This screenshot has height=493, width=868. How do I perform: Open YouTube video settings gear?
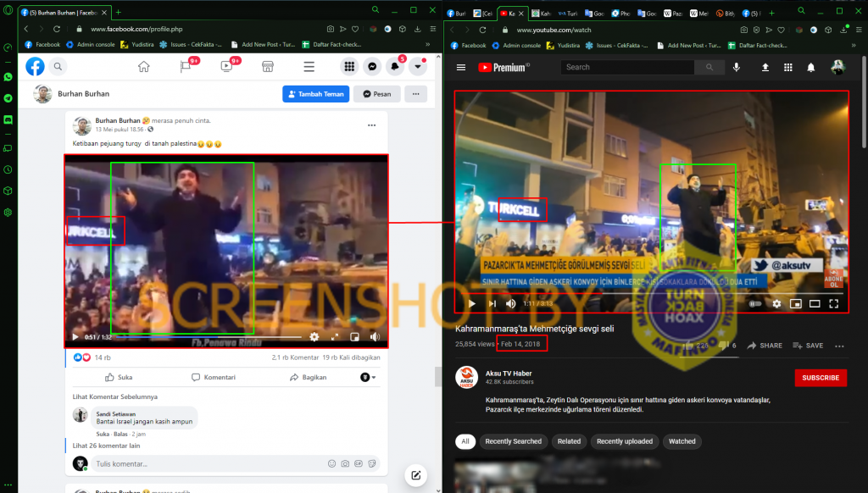[x=775, y=303]
